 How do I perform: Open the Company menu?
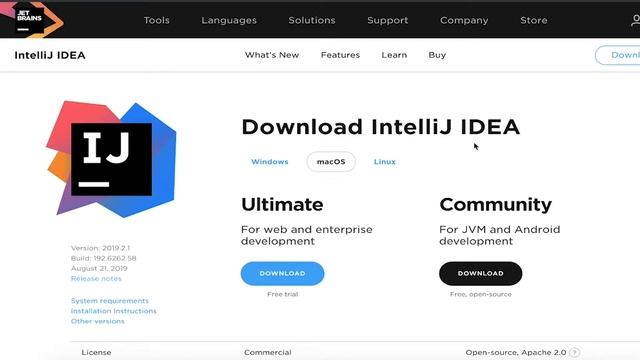464,20
